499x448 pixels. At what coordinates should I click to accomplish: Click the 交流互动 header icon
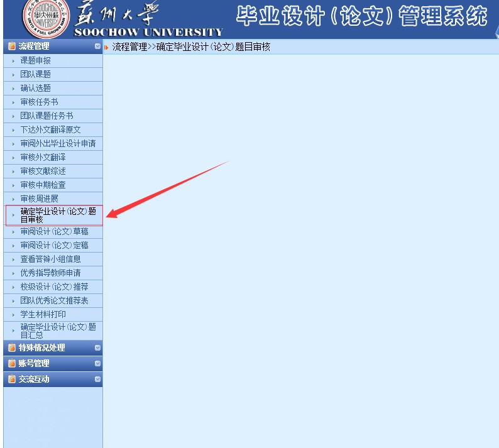[12, 379]
